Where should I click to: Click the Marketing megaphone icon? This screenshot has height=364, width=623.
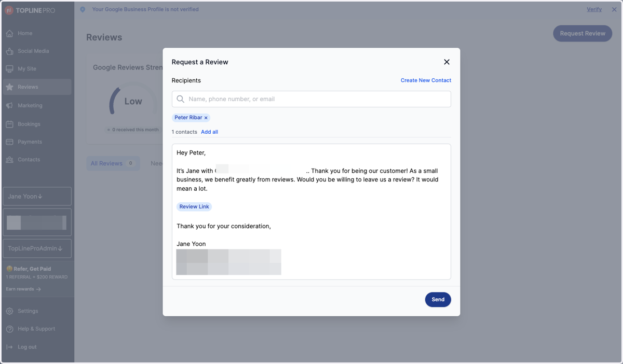coord(9,105)
